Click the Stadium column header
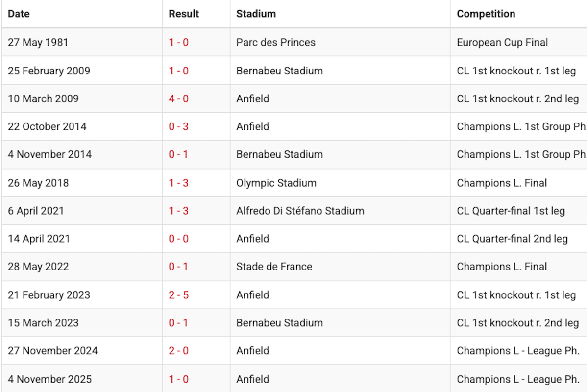This screenshot has height=392, width=587. (256, 14)
